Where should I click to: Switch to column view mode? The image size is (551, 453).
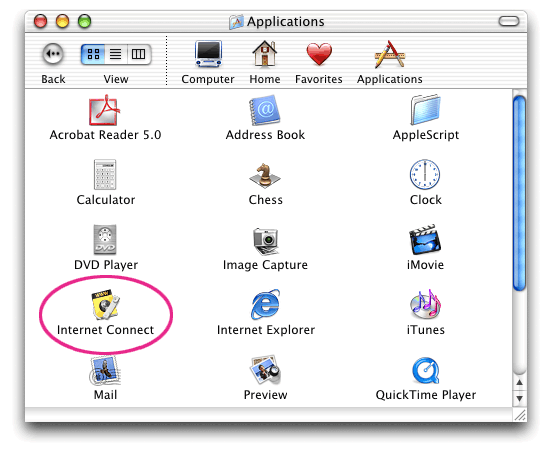coord(138,54)
